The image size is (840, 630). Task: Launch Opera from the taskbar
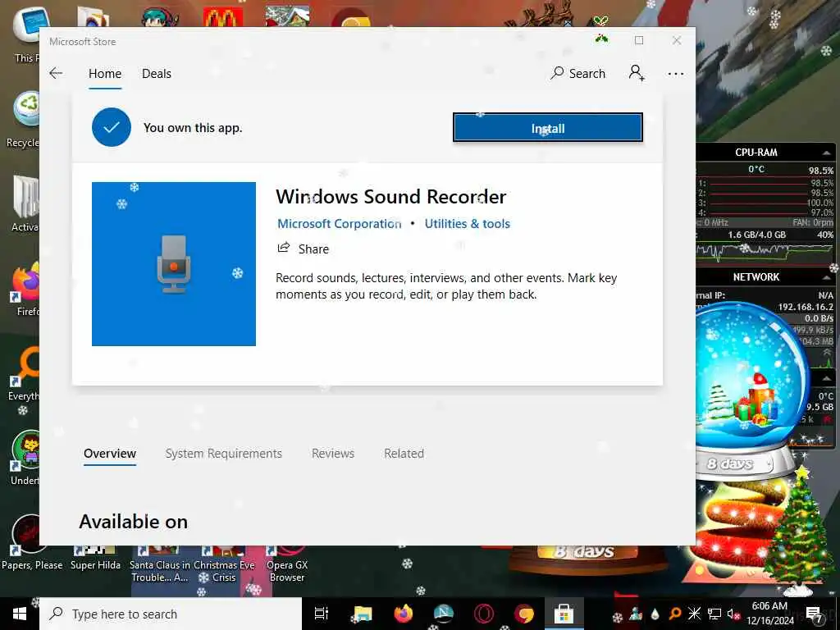(x=483, y=614)
